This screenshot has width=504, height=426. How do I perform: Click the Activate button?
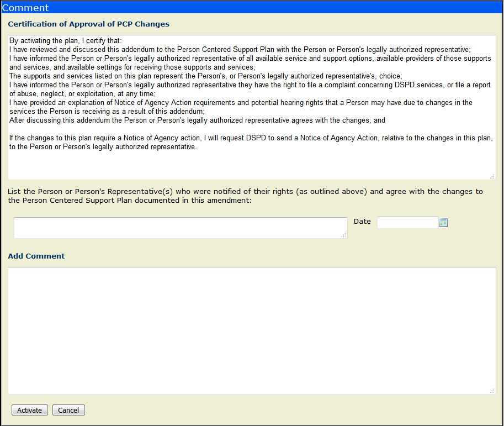point(29,410)
